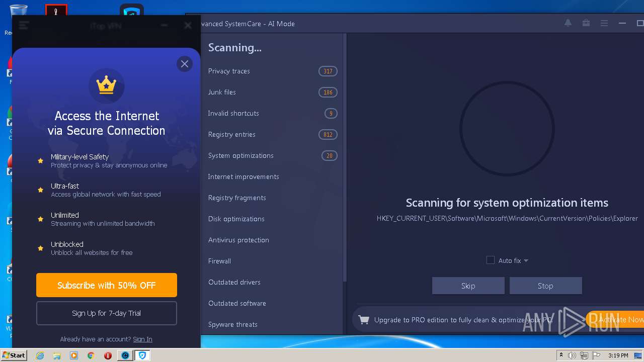Click the "Military-level Safety" feature text

coord(79,157)
